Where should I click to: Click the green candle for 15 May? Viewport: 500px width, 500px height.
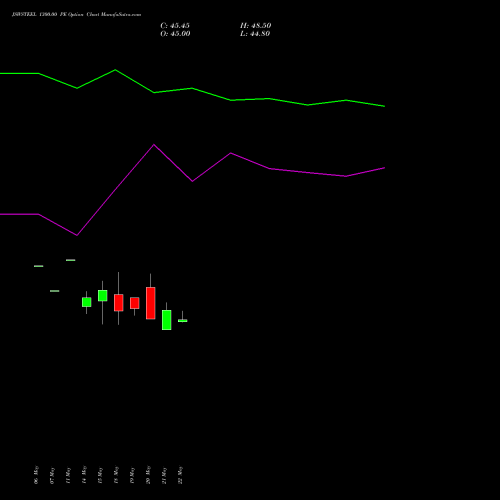[x=103, y=296]
